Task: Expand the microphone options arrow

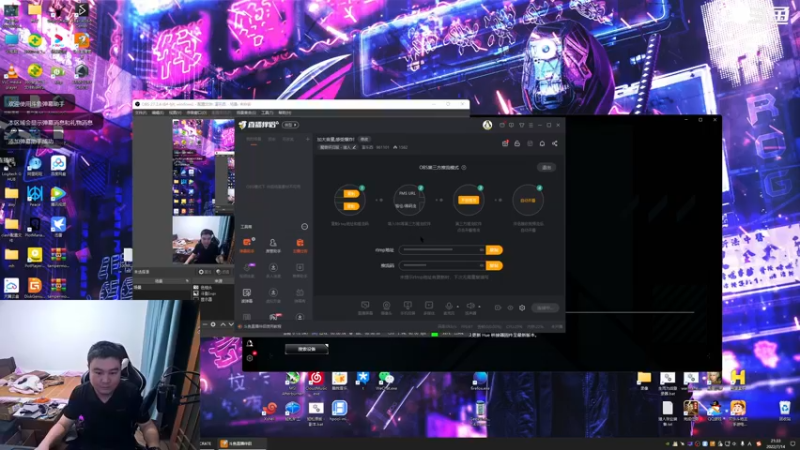Action: [x=458, y=307]
